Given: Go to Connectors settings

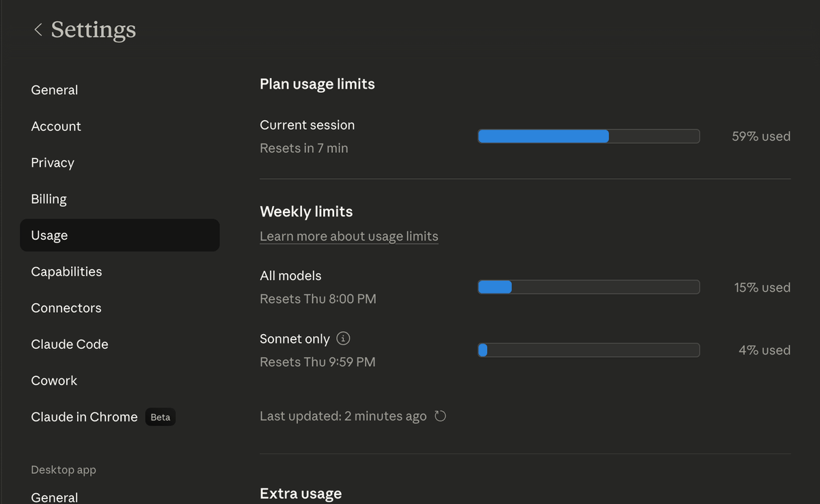Looking at the screenshot, I should 120,308.
